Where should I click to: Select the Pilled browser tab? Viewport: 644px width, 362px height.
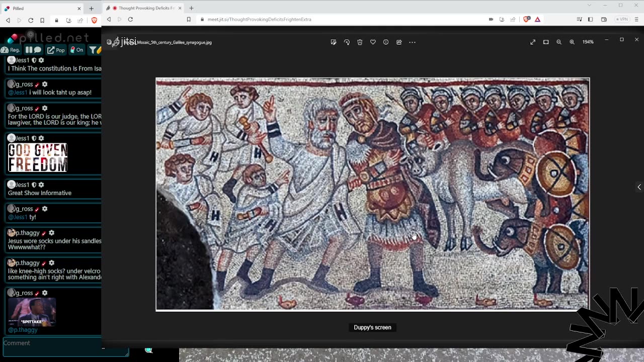coord(41,9)
